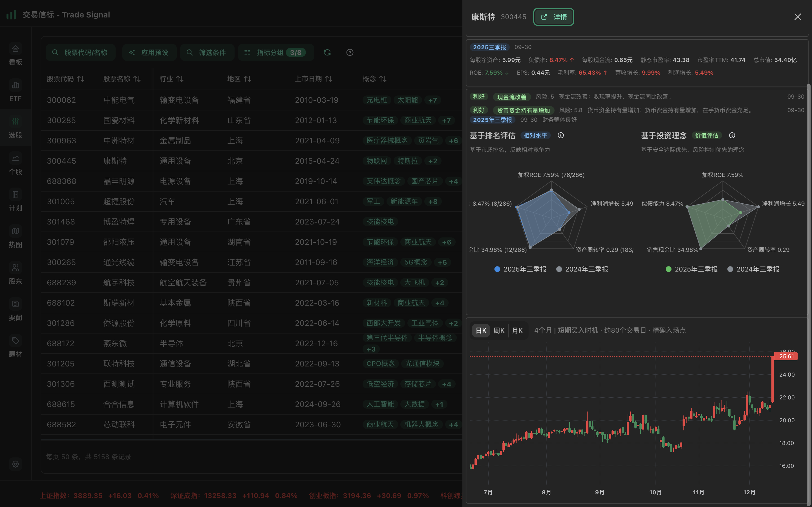The width and height of the screenshot is (812, 507).
Task: Switch chart to 月K tab
Action: point(517,331)
